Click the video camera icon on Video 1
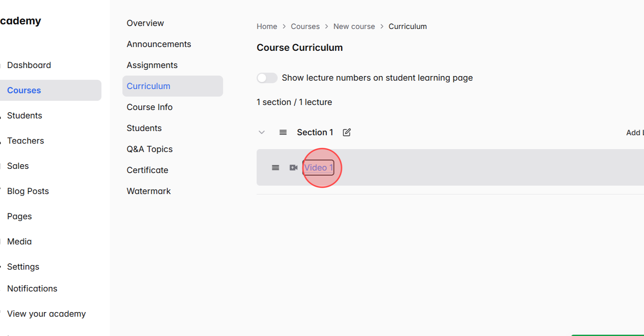 pyautogui.click(x=293, y=167)
